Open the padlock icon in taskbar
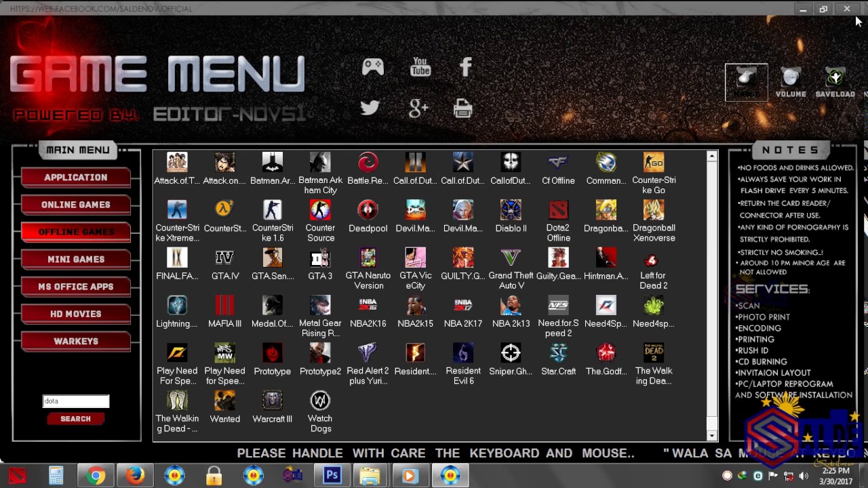868x488 pixels. click(214, 476)
